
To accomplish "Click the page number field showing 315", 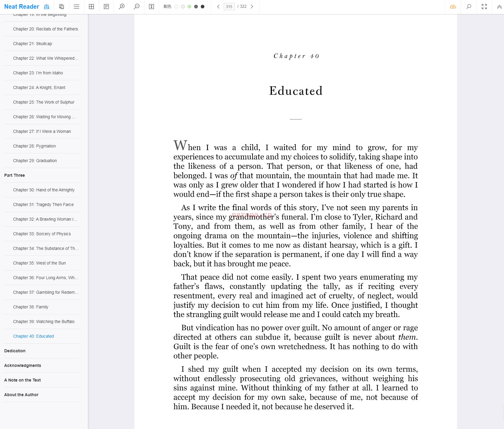I will pos(229,7).
